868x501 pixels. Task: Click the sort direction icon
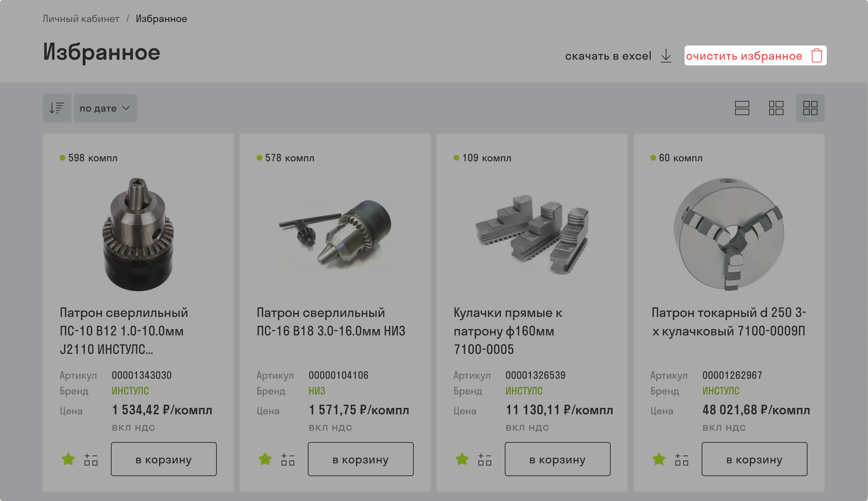[57, 108]
